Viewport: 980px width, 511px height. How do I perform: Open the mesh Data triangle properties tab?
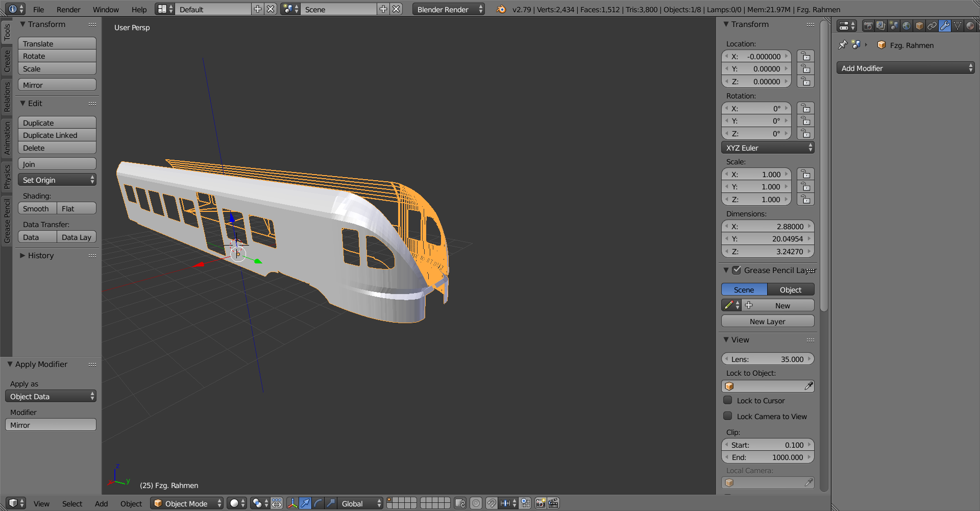point(958,26)
